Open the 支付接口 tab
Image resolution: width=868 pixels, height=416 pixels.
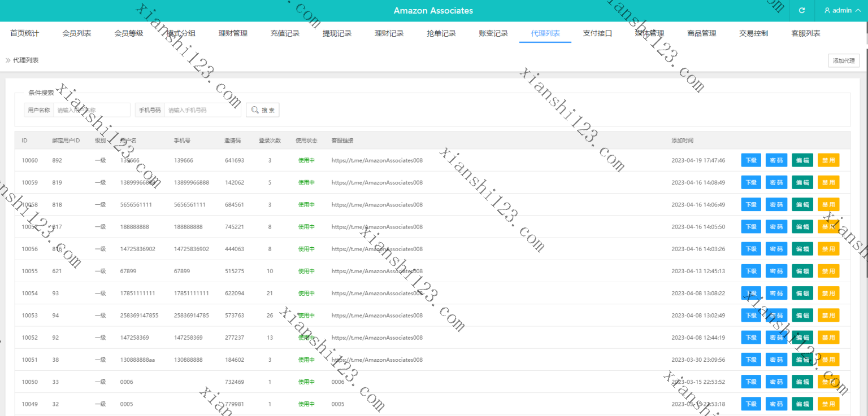click(x=597, y=33)
